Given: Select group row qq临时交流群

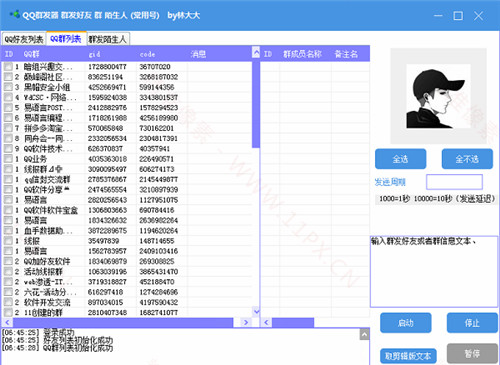Looking at the screenshot, I should point(127,179).
